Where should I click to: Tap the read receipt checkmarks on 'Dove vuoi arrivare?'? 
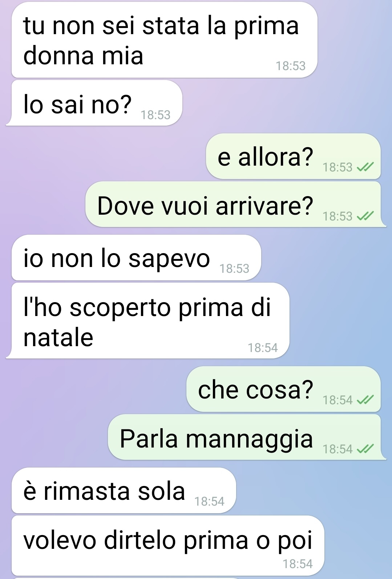click(x=365, y=216)
